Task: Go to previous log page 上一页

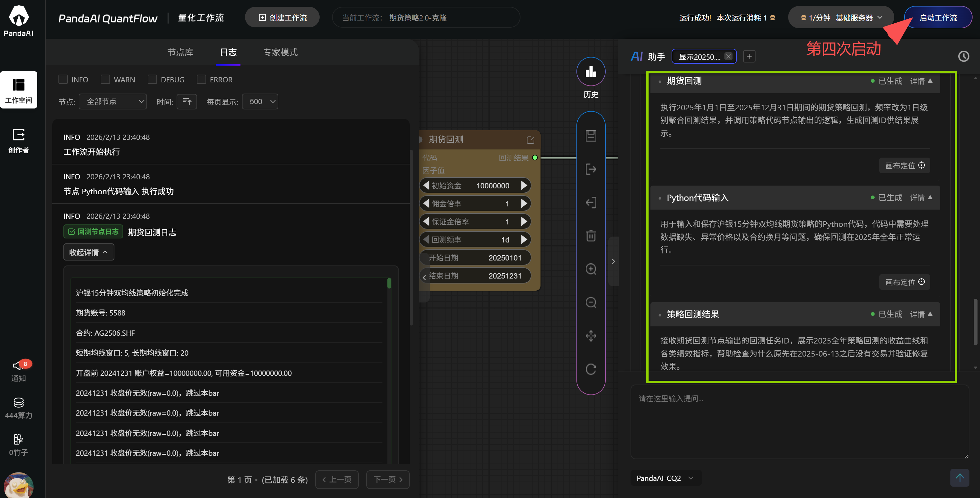Action: pyautogui.click(x=337, y=480)
